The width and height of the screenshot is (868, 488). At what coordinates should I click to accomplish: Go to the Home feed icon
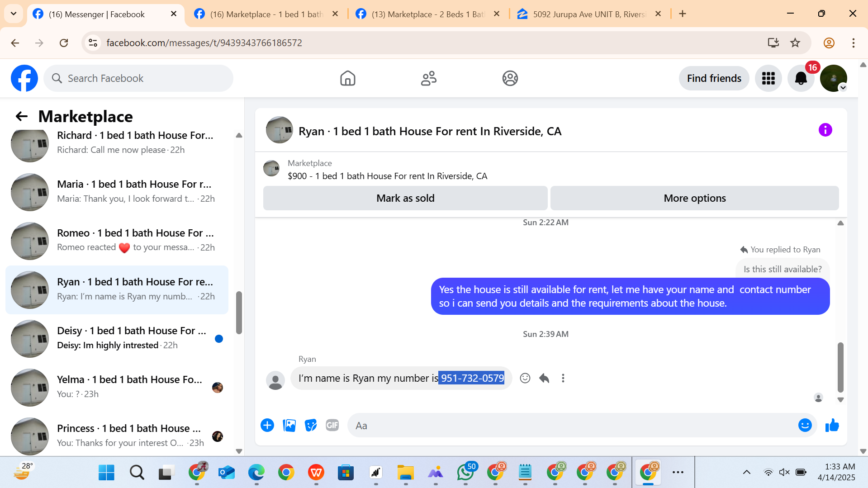[x=347, y=78]
